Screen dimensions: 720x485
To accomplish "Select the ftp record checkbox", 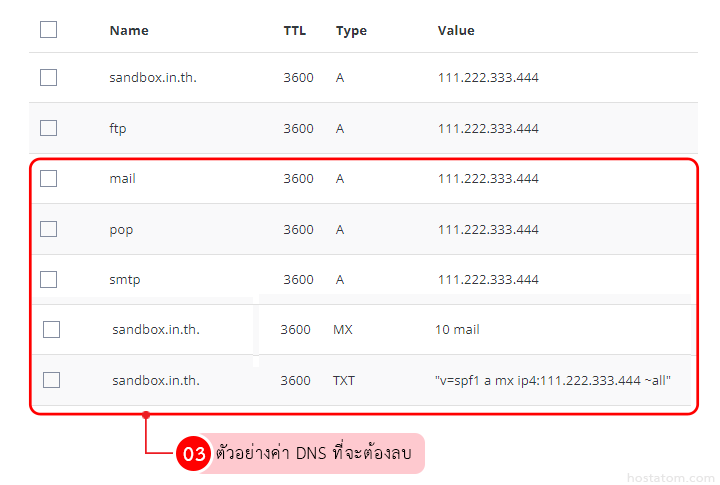I will (x=48, y=128).
